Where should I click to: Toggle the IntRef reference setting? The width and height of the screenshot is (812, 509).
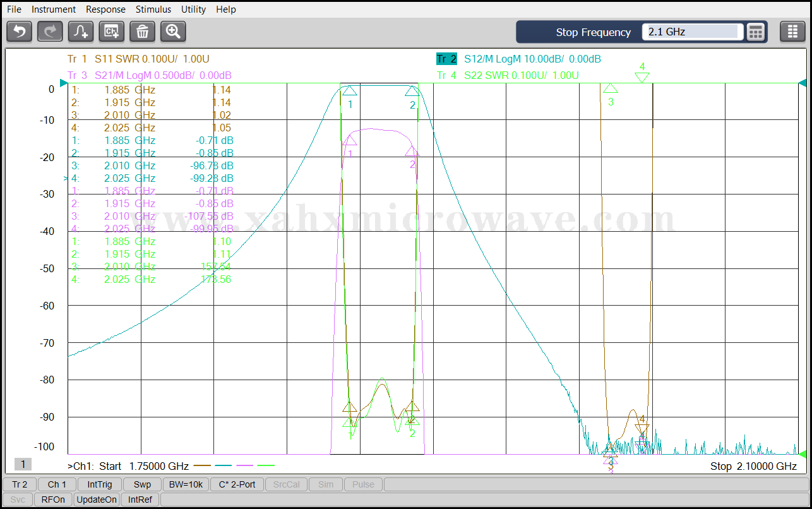pyautogui.click(x=140, y=500)
